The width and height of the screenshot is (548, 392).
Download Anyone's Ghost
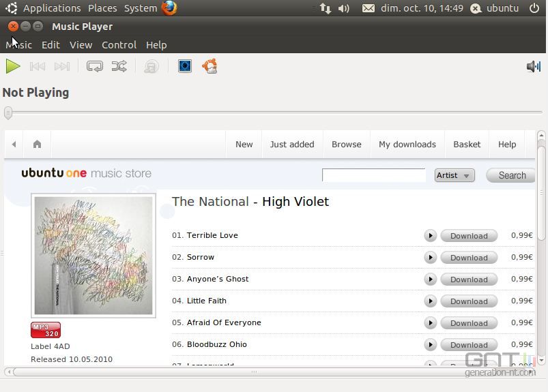coord(469,280)
